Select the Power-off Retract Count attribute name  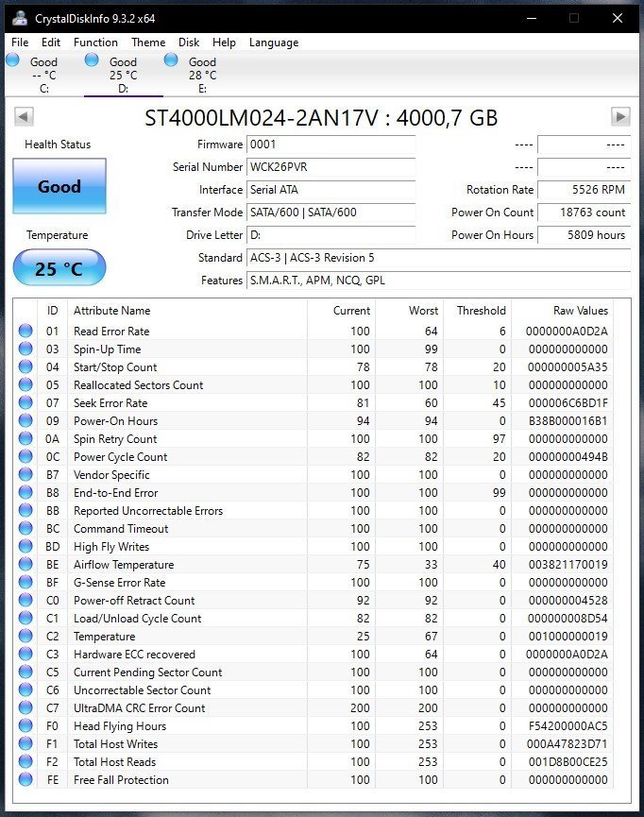point(134,601)
